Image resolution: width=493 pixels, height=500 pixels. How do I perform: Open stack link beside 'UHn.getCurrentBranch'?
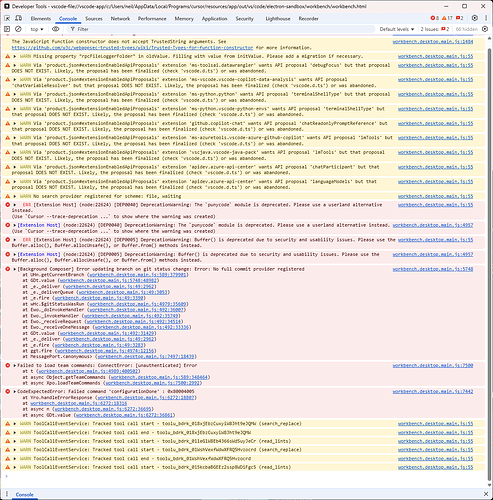tap(138, 275)
